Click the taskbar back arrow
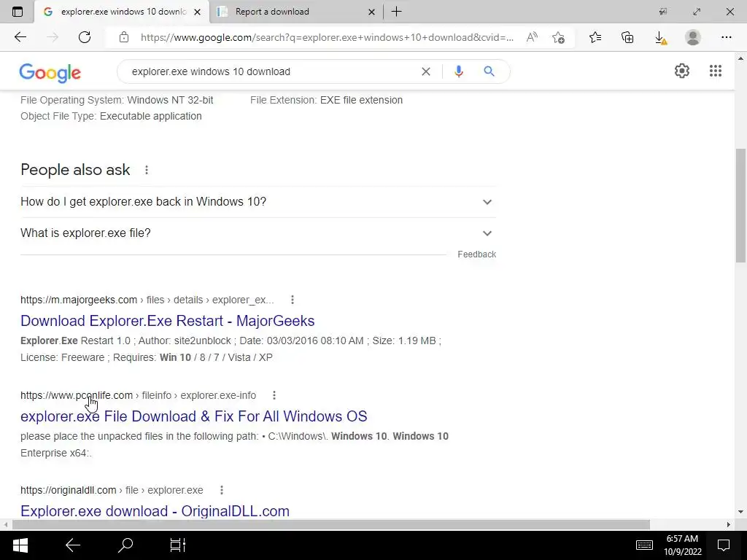This screenshot has width=747, height=560. pyautogui.click(x=73, y=545)
